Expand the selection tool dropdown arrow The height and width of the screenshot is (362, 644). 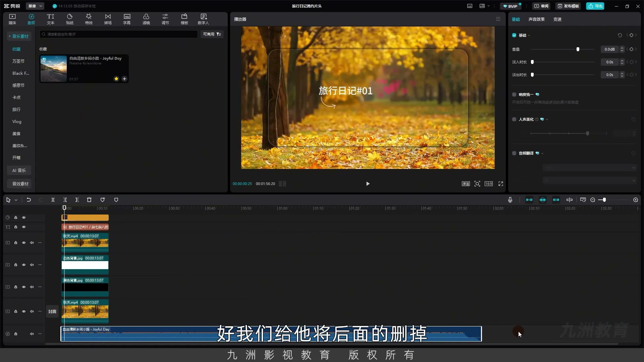click(16, 200)
